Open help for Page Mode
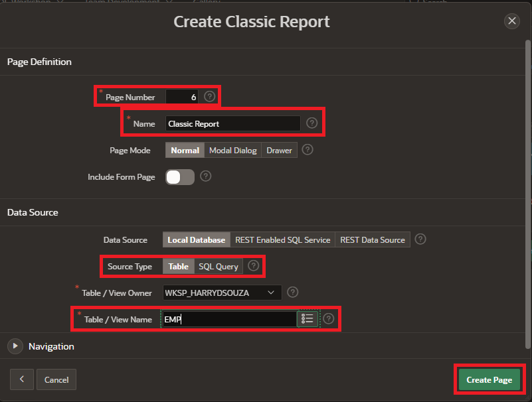This screenshot has width=532, height=402. click(307, 150)
